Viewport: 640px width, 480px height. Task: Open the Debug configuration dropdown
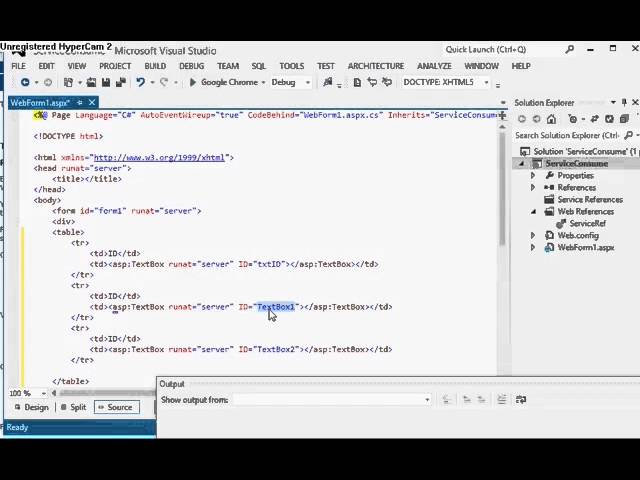308,82
